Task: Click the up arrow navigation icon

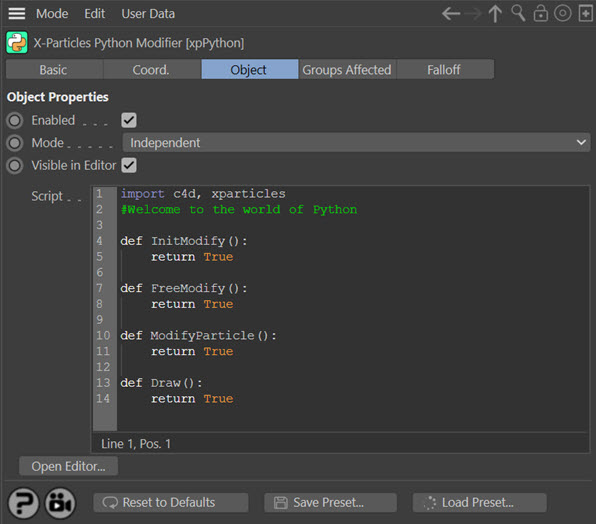Action: click(495, 14)
